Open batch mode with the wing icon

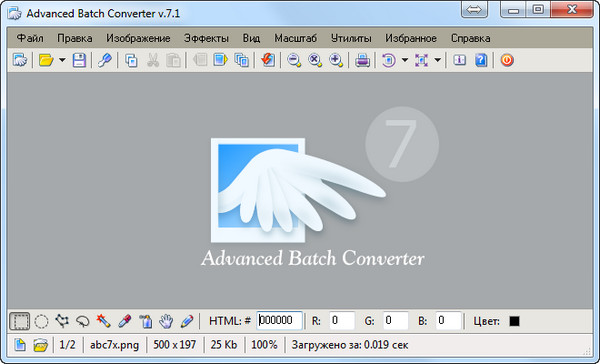[x=20, y=60]
